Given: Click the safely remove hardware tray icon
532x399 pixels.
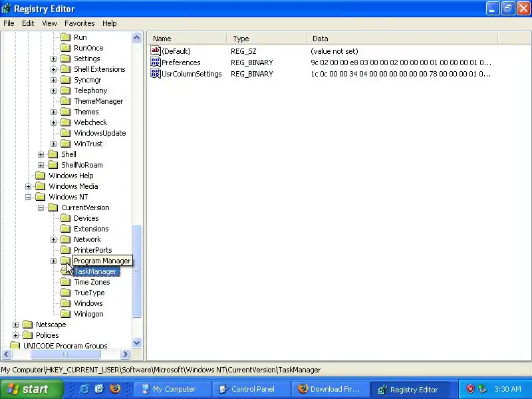Looking at the screenshot, I should [482, 389].
